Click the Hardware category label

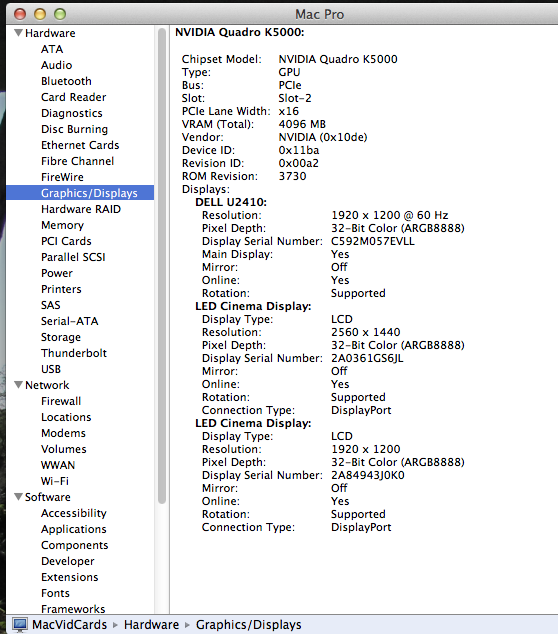click(x=50, y=33)
